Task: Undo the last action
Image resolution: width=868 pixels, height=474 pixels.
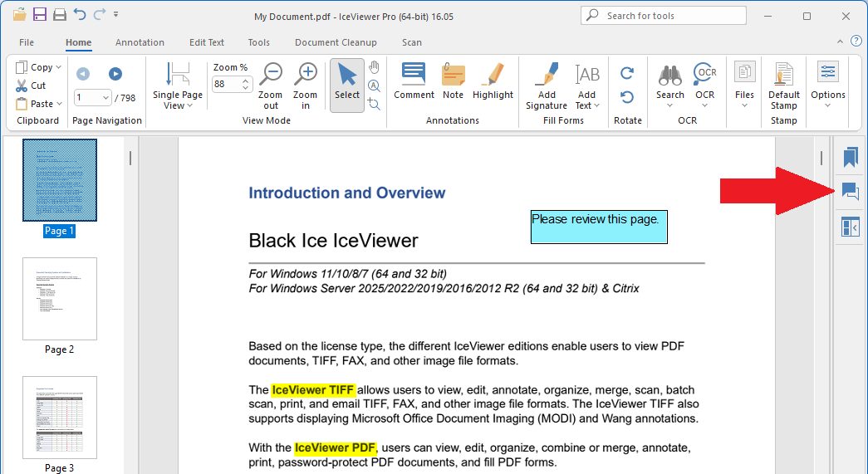Action: pos(80,14)
